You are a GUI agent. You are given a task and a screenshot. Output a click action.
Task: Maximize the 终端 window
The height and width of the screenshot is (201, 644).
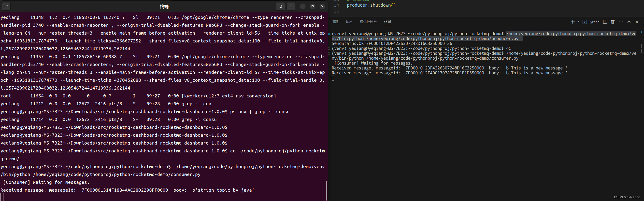coord(313,6)
